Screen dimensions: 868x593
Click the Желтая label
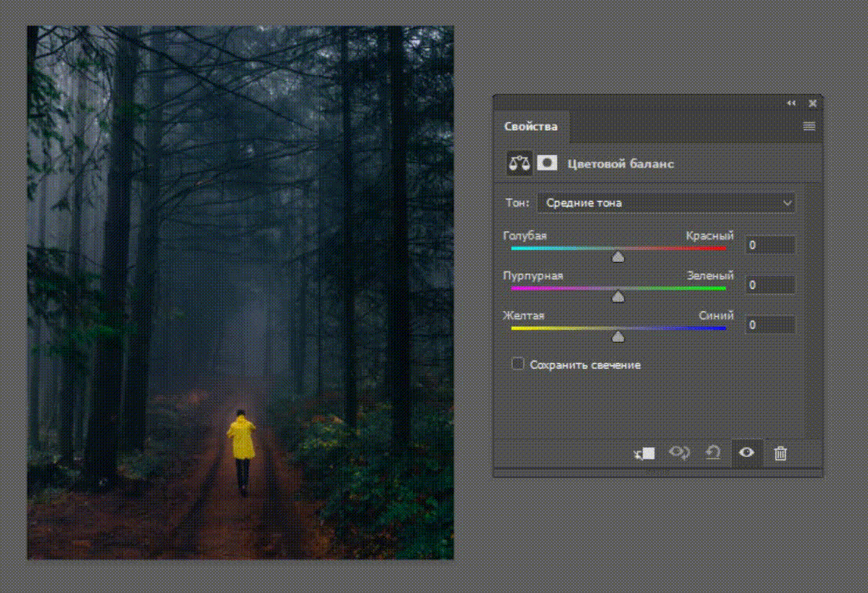click(x=524, y=315)
